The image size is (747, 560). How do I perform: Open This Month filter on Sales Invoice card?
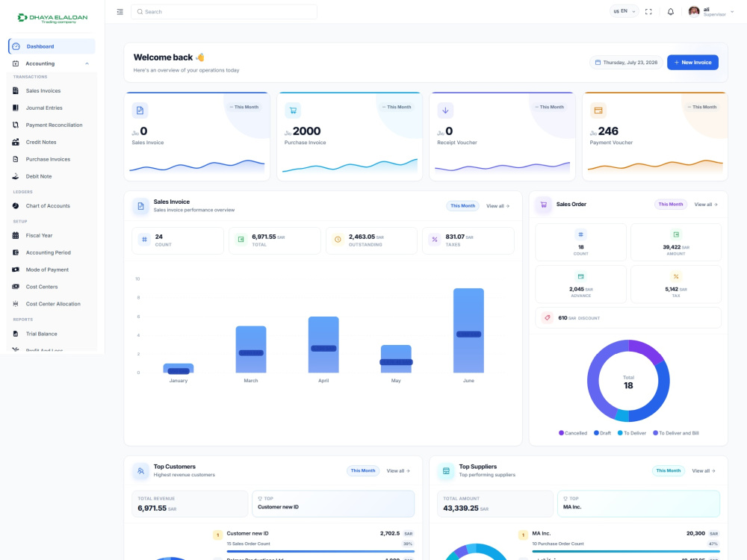(244, 107)
